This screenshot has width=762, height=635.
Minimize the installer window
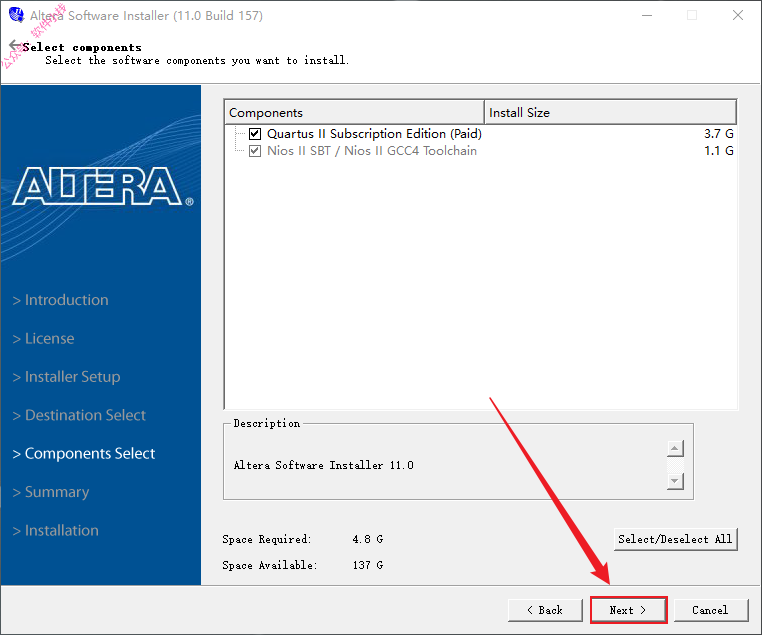pos(647,16)
